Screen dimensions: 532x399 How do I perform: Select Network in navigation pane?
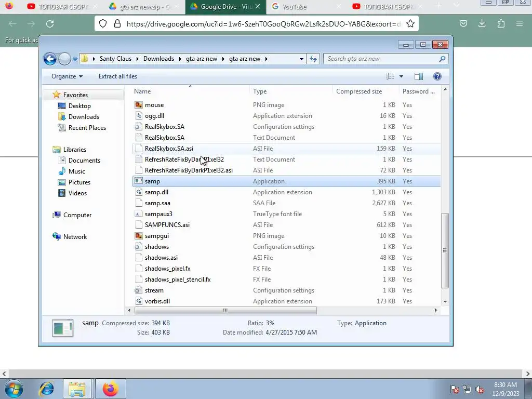click(75, 237)
